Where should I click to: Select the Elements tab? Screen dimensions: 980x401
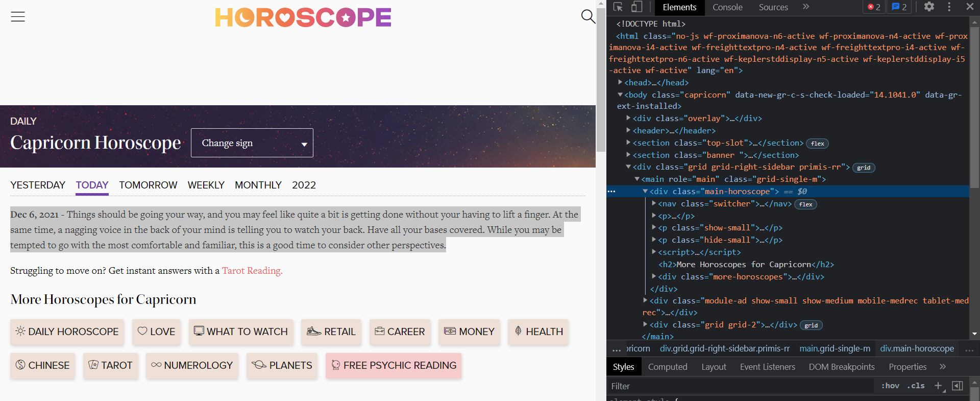[x=679, y=7]
